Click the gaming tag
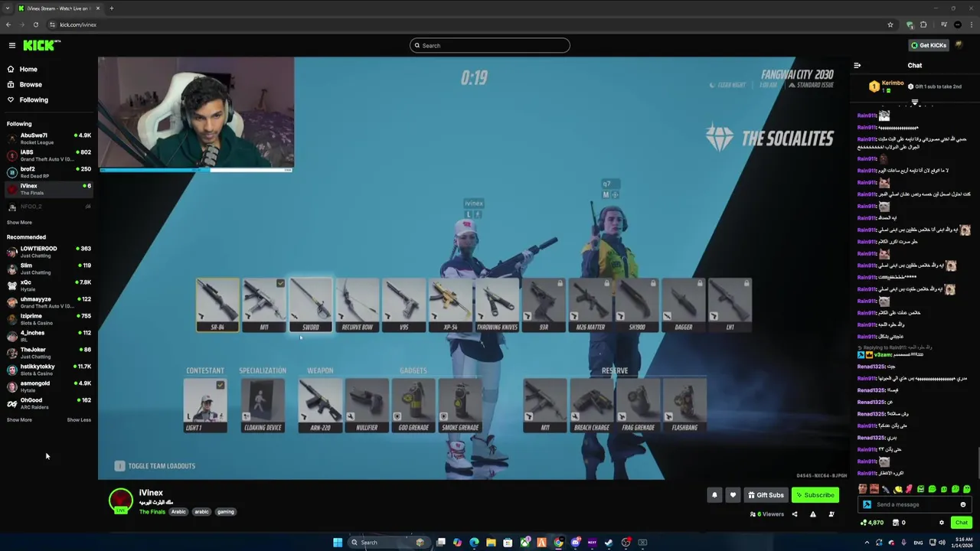980x551 pixels. 225,512
